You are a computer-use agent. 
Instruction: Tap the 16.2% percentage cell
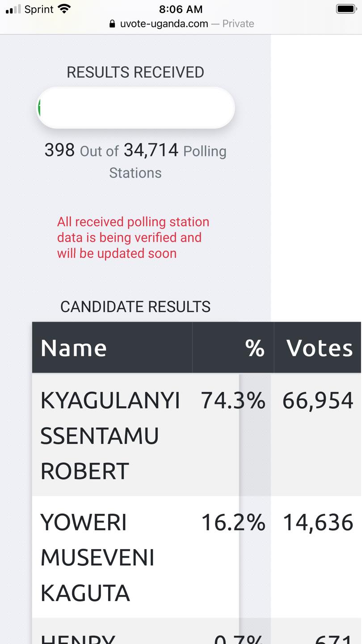click(233, 522)
